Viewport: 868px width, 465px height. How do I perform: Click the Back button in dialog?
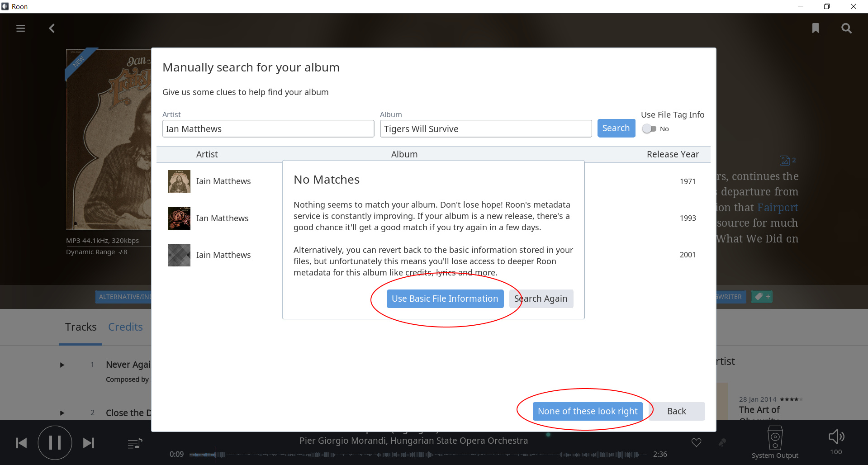(677, 411)
